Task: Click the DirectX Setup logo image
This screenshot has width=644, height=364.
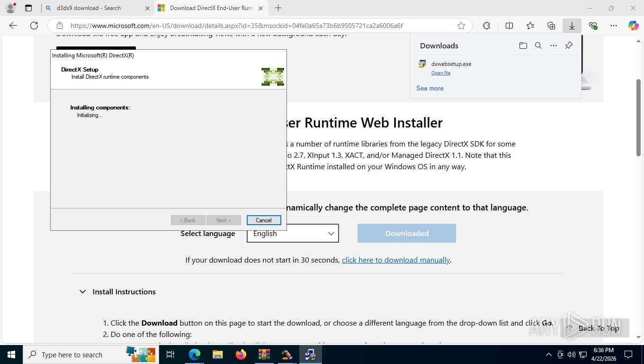Action: pyautogui.click(x=273, y=77)
